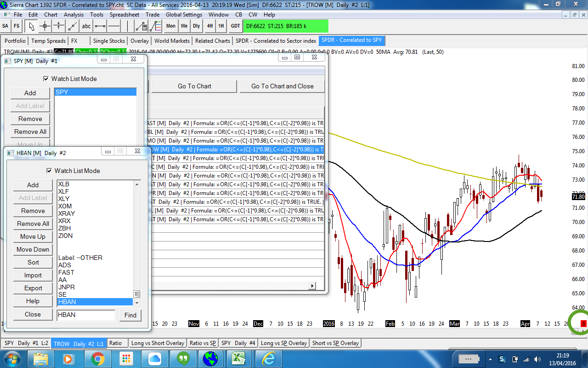Select the vertical arrows adjust tool
588x368 pixels.
coord(58,26)
